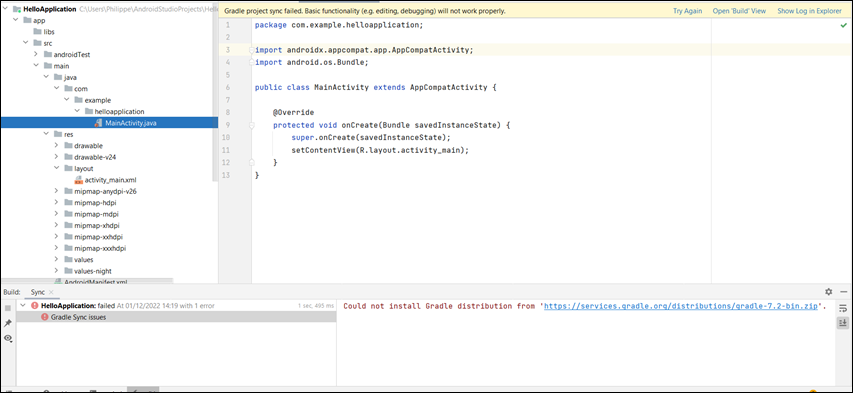Collapse HelloApplication failed build node
The width and height of the screenshot is (853, 393).
[23, 305]
